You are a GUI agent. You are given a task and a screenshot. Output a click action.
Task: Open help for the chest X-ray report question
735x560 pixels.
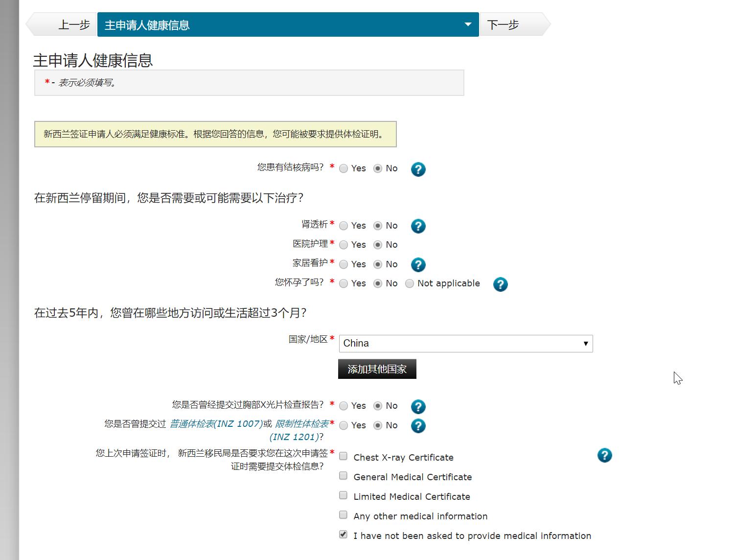tap(418, 406)
